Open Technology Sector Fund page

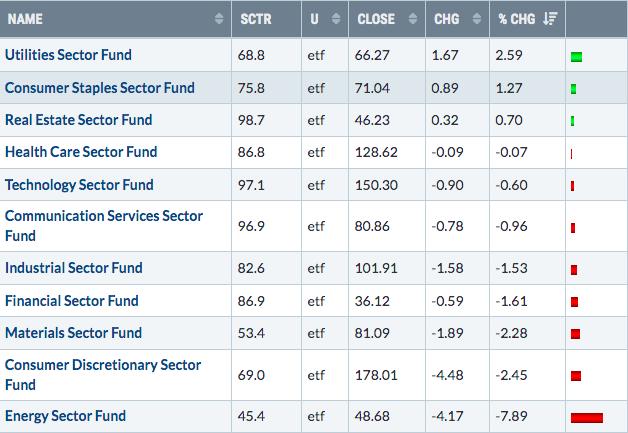pos(79,185)
